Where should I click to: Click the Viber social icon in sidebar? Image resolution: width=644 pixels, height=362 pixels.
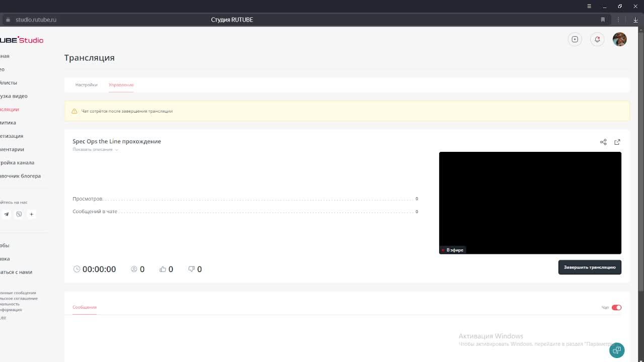tap(19, 214)
